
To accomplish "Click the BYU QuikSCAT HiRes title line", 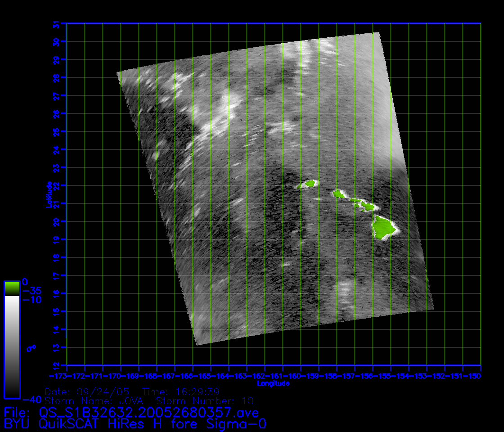I will pyautogui.click(x=135, y=424).
